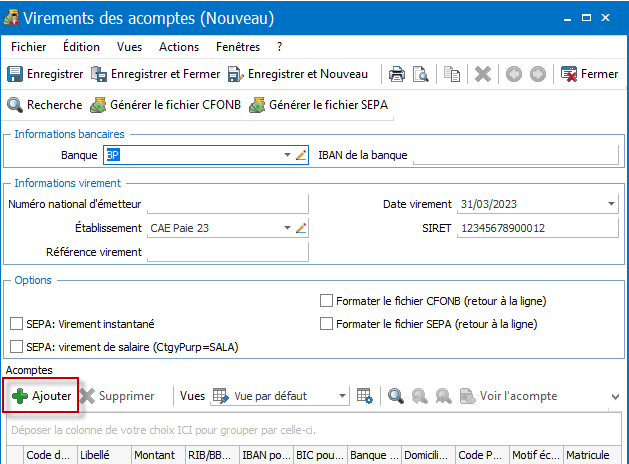Expand the Établissement dropdown arrow
The height and width of the screenshot is (464, 629).
(287, 228)
